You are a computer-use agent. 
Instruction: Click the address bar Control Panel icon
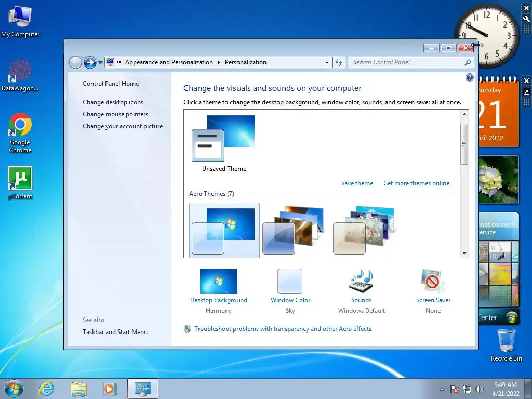tap(110, 62)
